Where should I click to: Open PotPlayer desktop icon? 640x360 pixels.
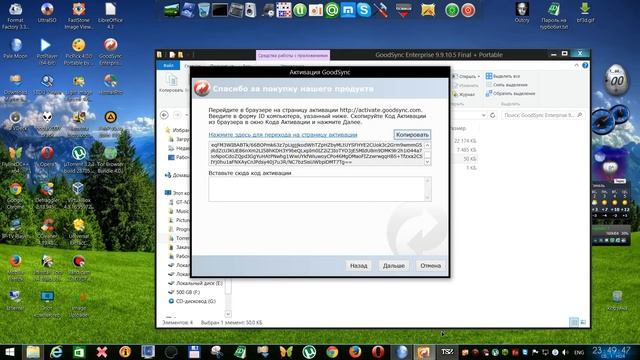coord(47,51)
